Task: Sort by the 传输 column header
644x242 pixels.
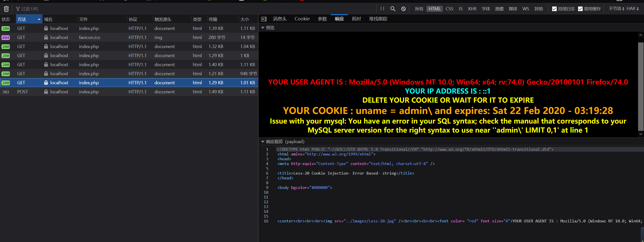Action: click(x=223, y=19)
